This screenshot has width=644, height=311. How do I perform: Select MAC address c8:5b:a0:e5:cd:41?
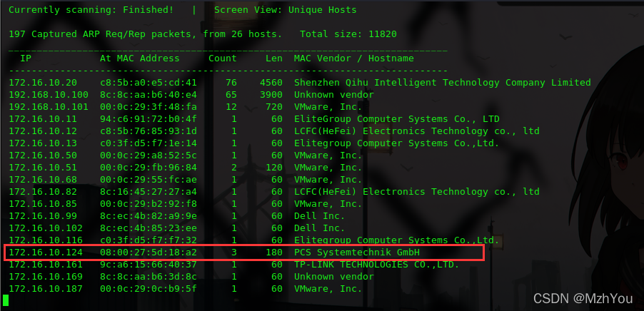click(x=149, y=83)
